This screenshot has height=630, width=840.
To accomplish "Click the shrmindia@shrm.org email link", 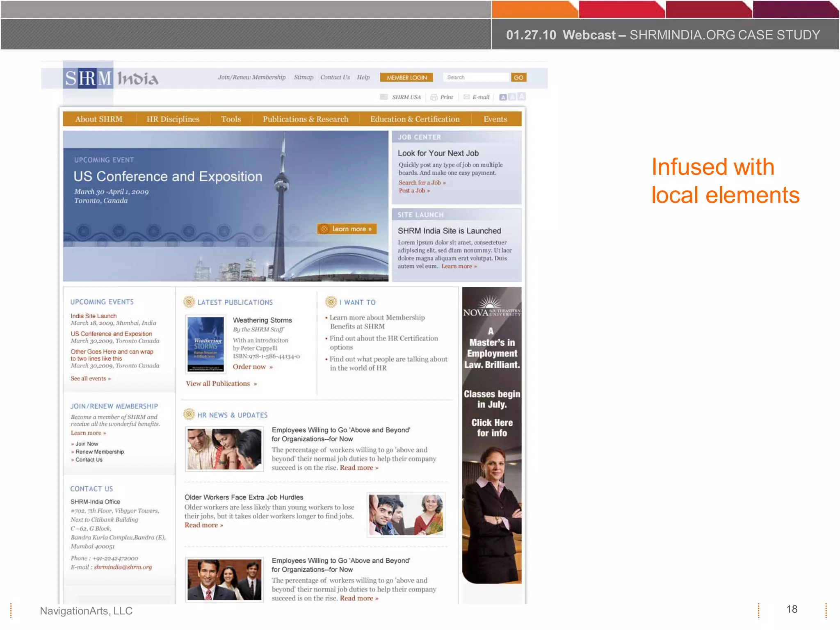I will [123, 567].
